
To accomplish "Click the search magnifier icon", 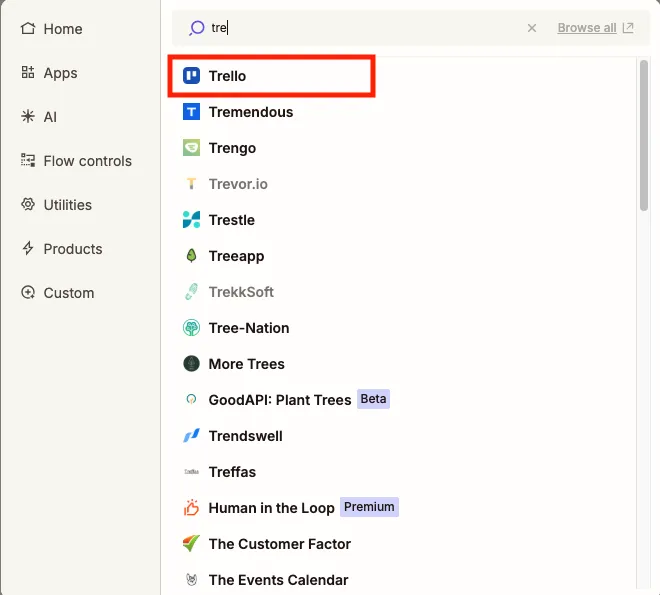I will (197, 28).
